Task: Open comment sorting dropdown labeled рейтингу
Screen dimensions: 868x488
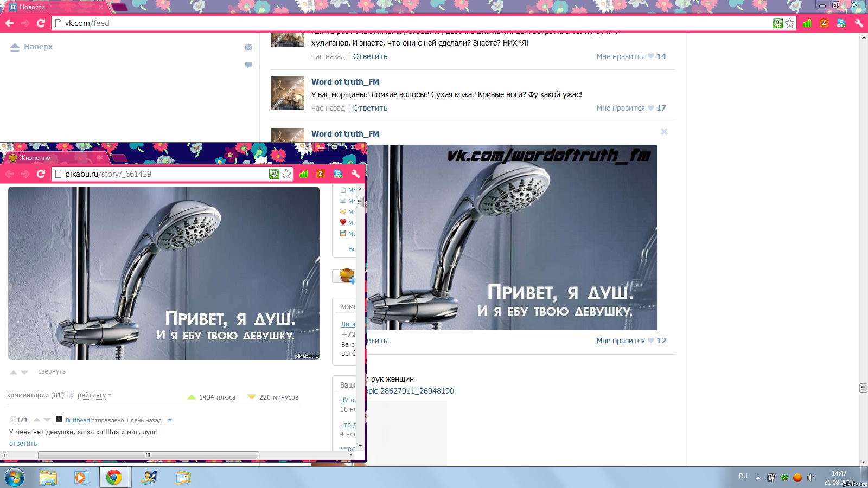Action: tap(94, 395)
